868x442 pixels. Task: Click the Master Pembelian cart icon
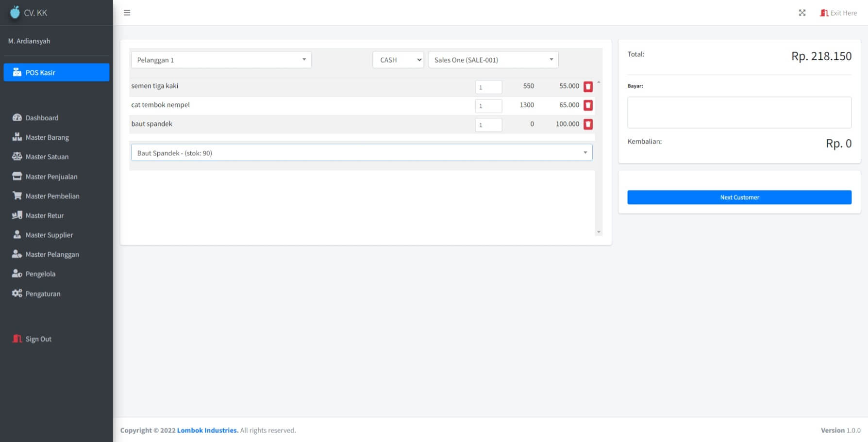tap(17, 196)
